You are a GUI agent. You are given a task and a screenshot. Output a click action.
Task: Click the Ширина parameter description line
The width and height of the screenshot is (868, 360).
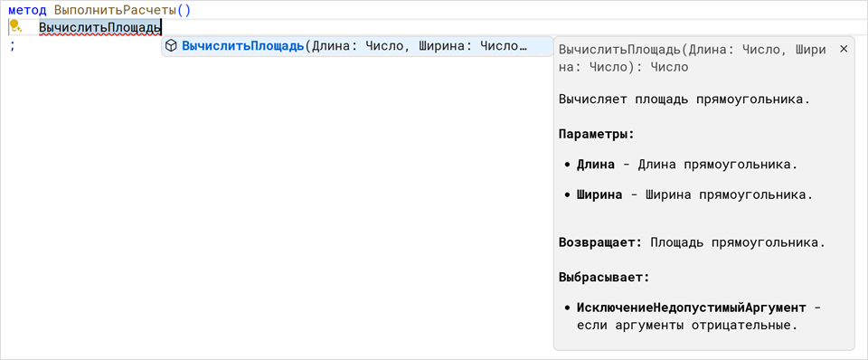[x=694, y=195]
